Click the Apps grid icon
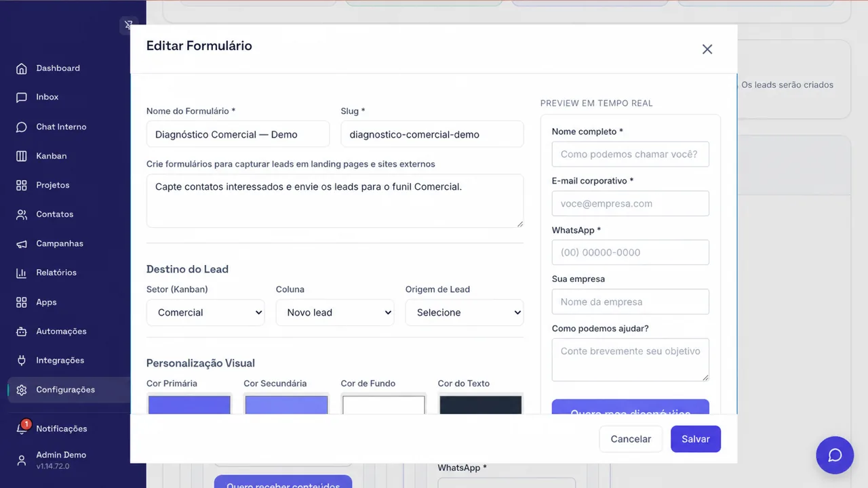The height and width of the screenshot is (488, 868). [x=22, y=302]
